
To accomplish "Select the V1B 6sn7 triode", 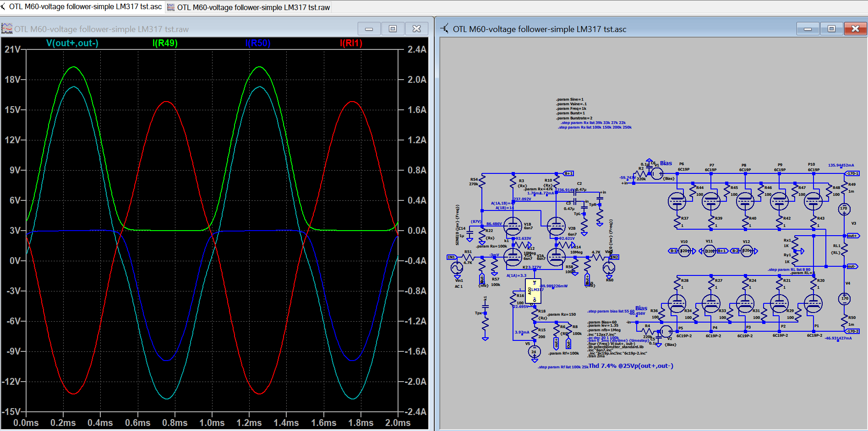I will tap(513, 225).
